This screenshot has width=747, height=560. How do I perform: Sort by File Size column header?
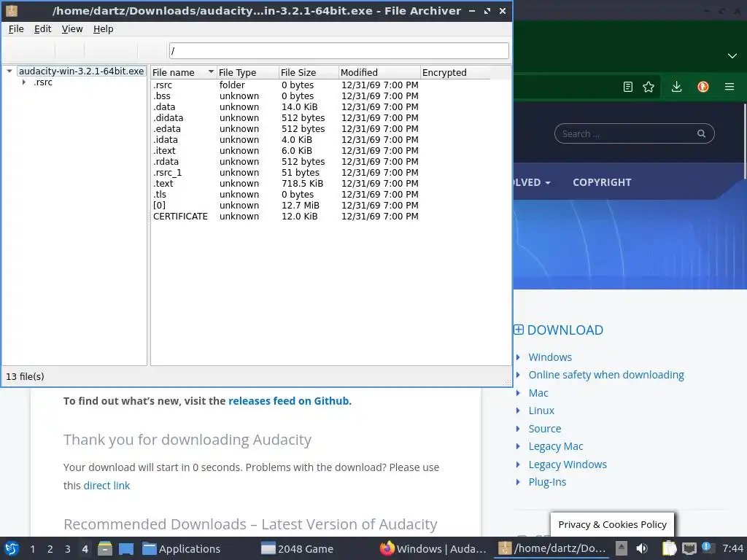[x=309, y=72]
